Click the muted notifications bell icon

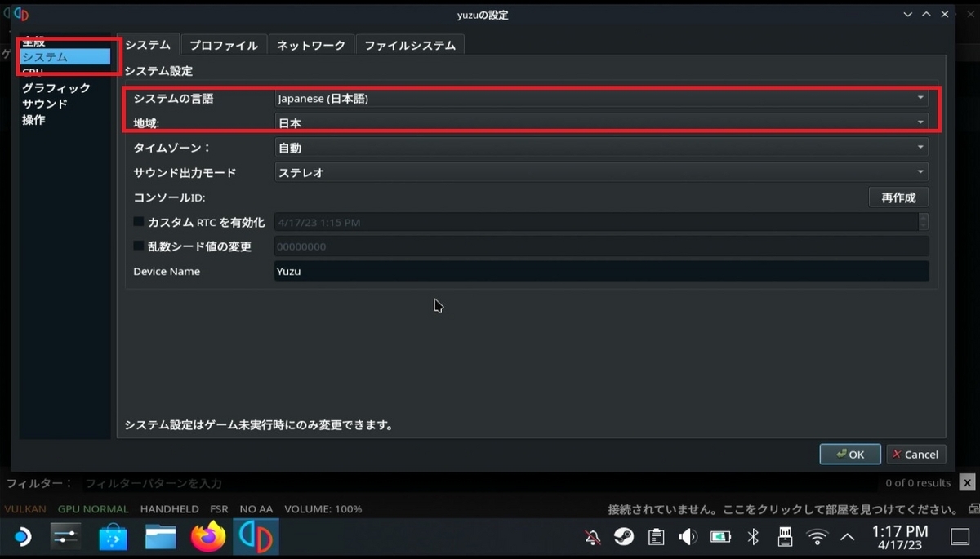click(594, 537)
